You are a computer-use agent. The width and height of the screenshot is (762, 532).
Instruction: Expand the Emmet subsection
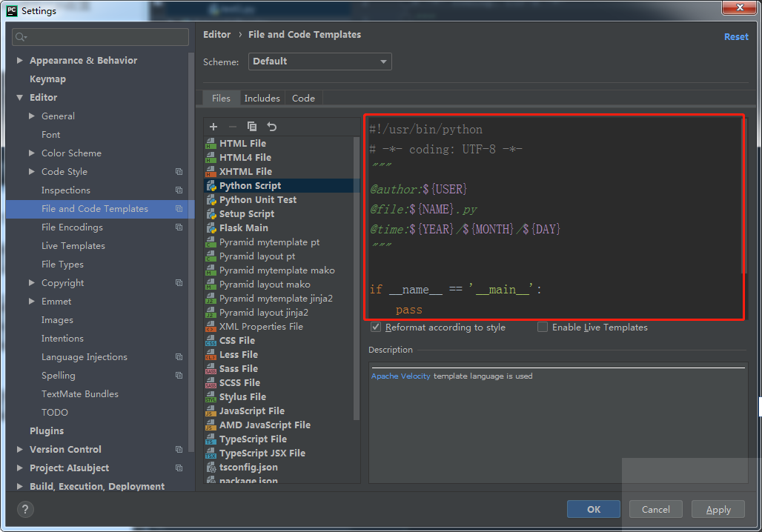point(32,301)
